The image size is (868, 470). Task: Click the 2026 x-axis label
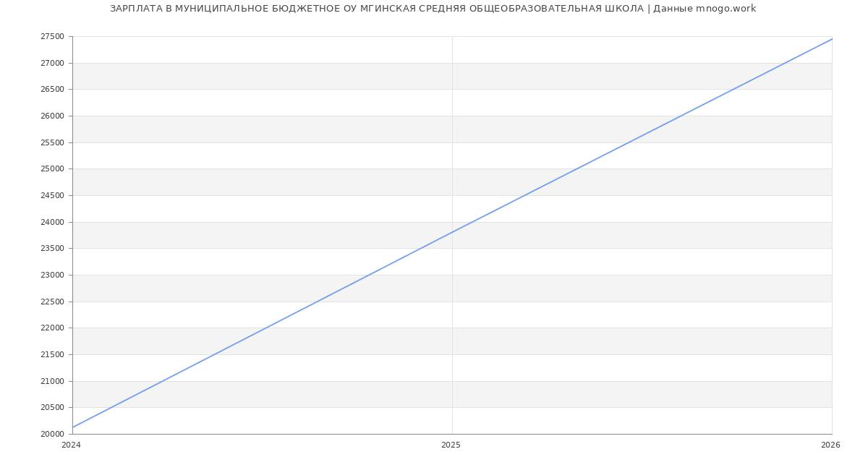(830, 445)
